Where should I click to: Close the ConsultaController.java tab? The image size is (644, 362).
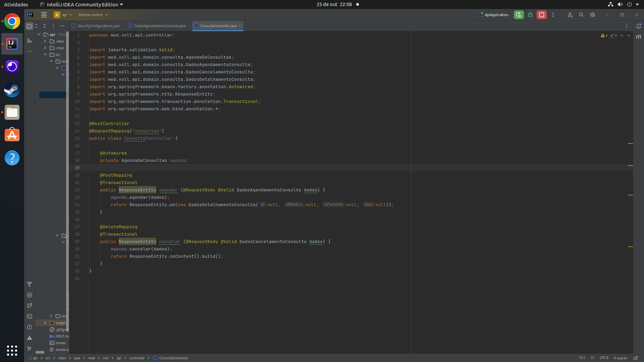[x=239, y=26]
